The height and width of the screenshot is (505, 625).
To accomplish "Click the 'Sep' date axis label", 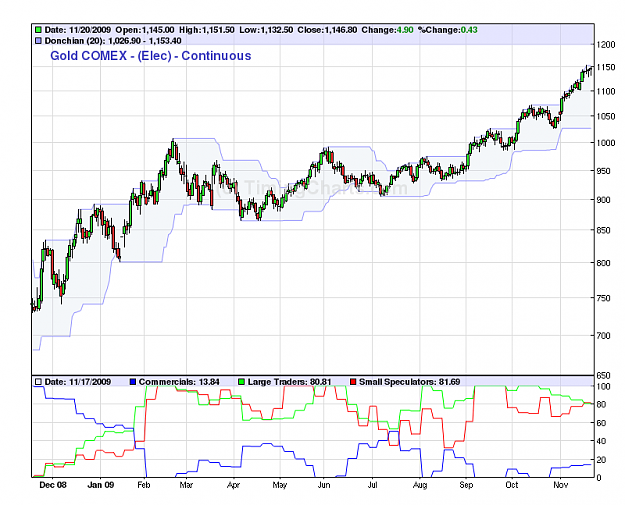I will click(x=466, y=485).
